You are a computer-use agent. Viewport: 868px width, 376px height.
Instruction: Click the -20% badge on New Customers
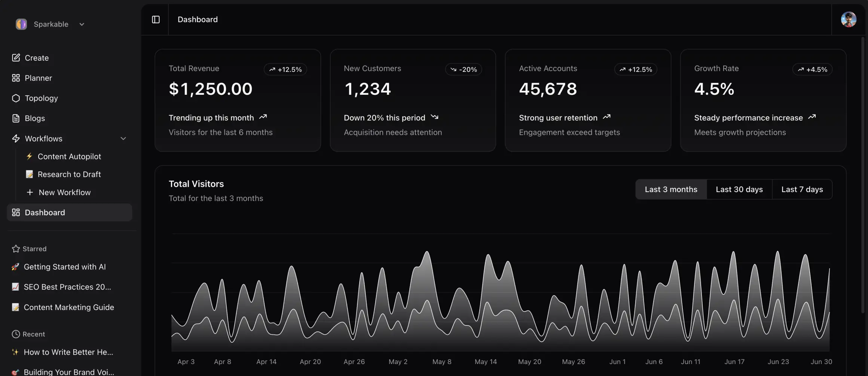pos(463,69)
